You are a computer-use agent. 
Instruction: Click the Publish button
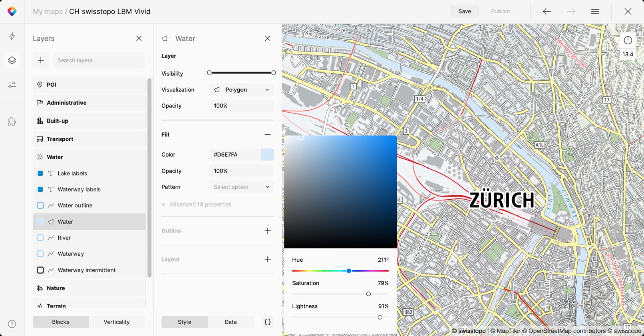(500, 11)
